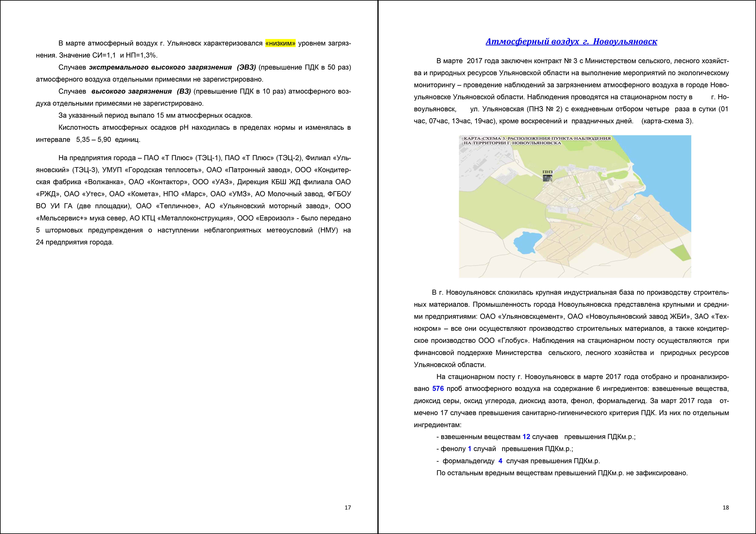Select the pH range "5,35 – 5,90"

click(x=94, y=139)
